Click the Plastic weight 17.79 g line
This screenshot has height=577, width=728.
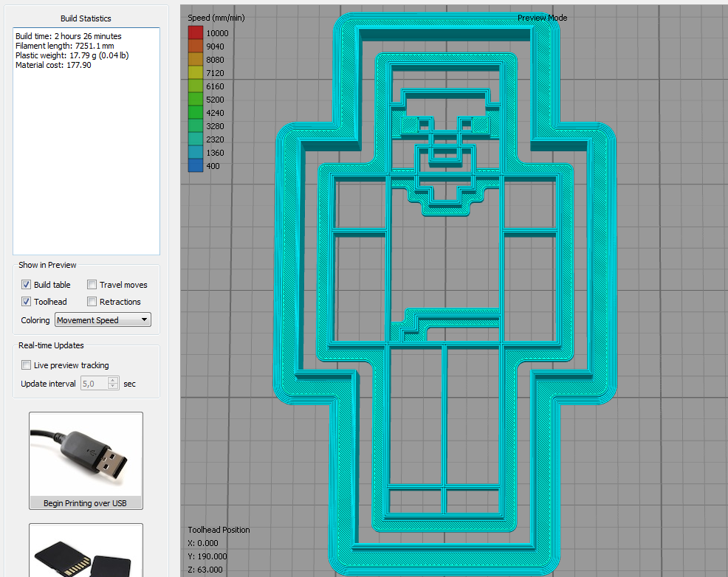coord(72,55)
